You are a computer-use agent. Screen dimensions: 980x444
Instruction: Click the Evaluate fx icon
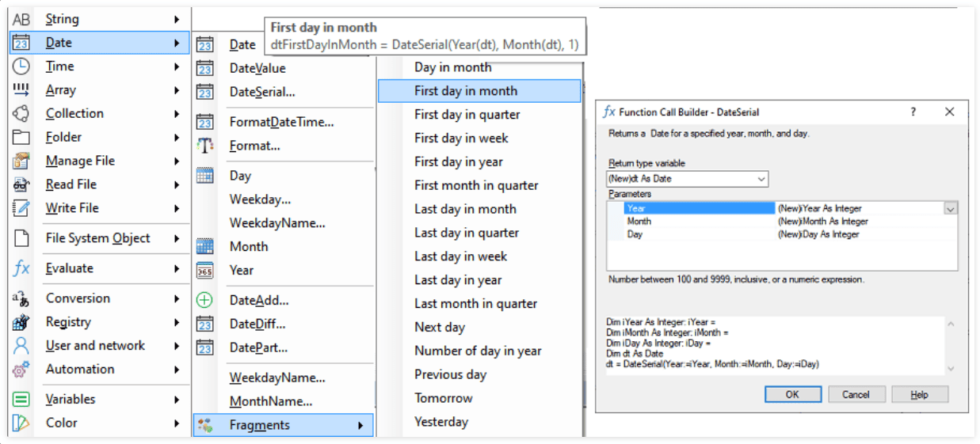pos(21,268)
